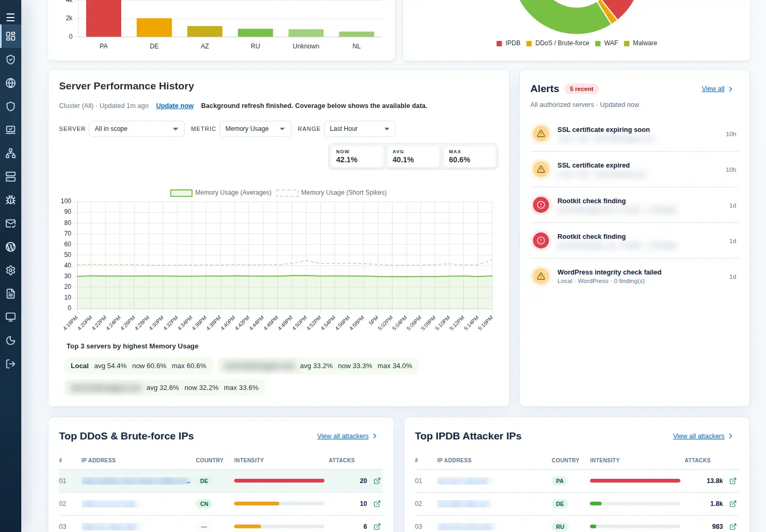Open external link for the 13.8k attacks row

click(x=733, y=481)
